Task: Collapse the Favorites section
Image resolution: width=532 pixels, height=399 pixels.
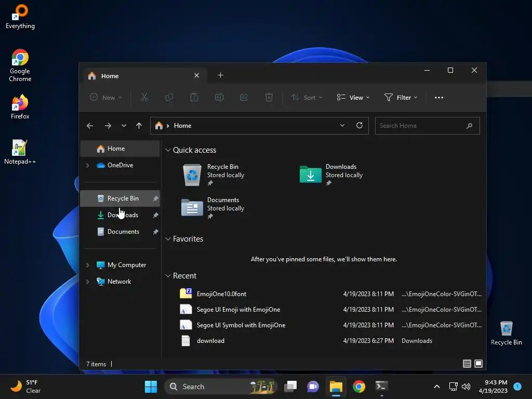Action: point(168,239)
